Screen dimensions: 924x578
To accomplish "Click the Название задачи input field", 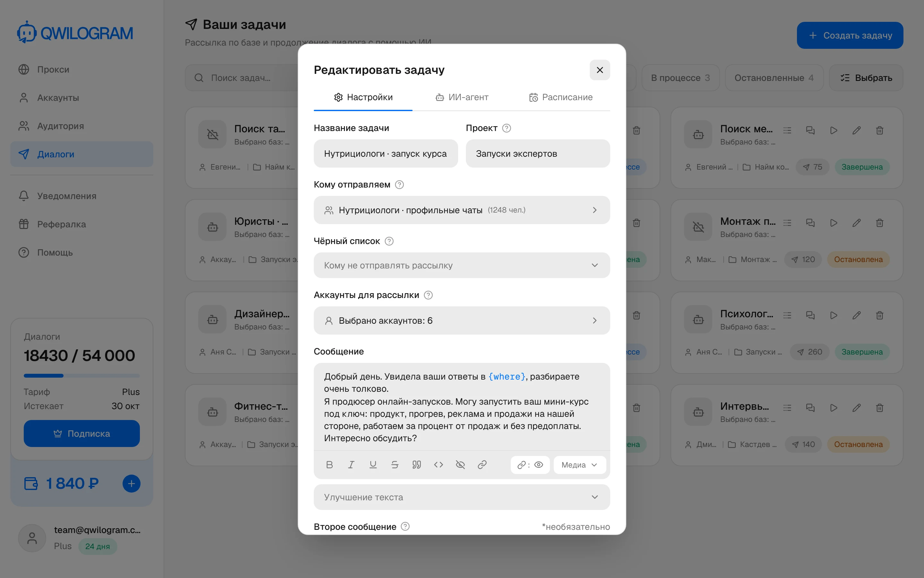I will click(386, 154).
